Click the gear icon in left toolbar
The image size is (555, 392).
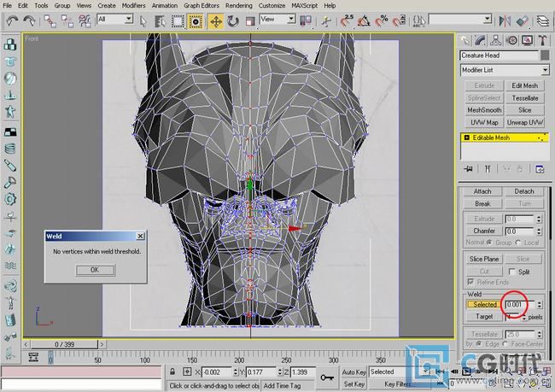[x=10, y=199]
